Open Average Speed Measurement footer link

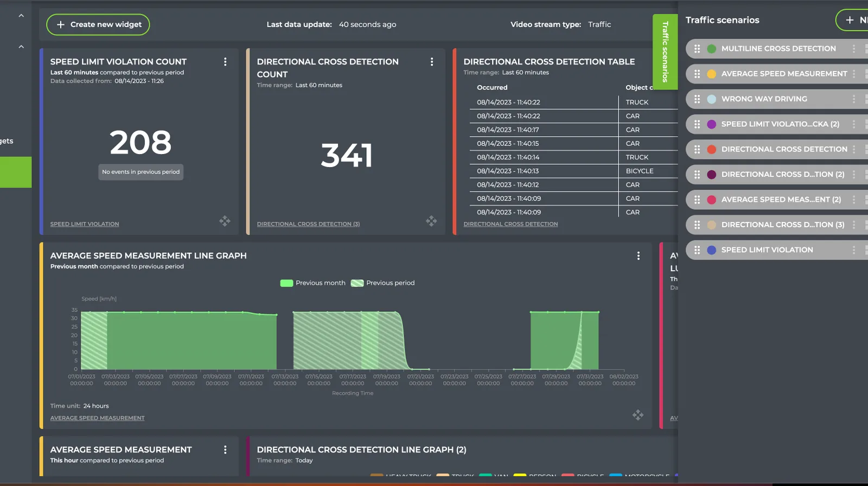[98, 418]
